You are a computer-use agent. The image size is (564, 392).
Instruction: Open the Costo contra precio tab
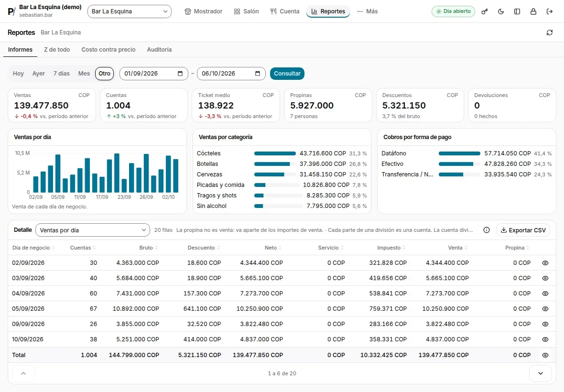coord(108,50)
